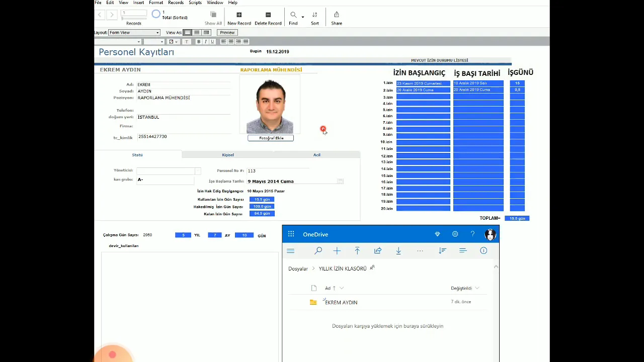Switch to the Acil tab
The height and width of the screenshot is (362, 644).
(x=317, y=155)
